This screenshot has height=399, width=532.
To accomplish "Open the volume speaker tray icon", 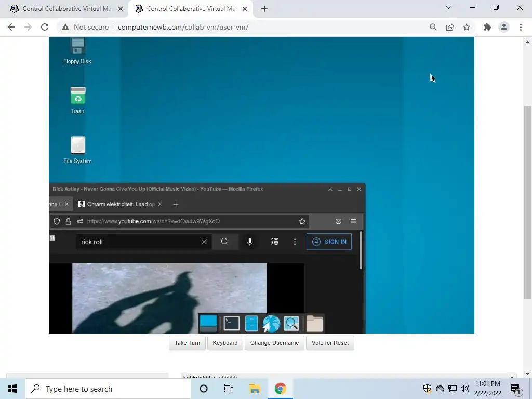I will click(465, 389).
